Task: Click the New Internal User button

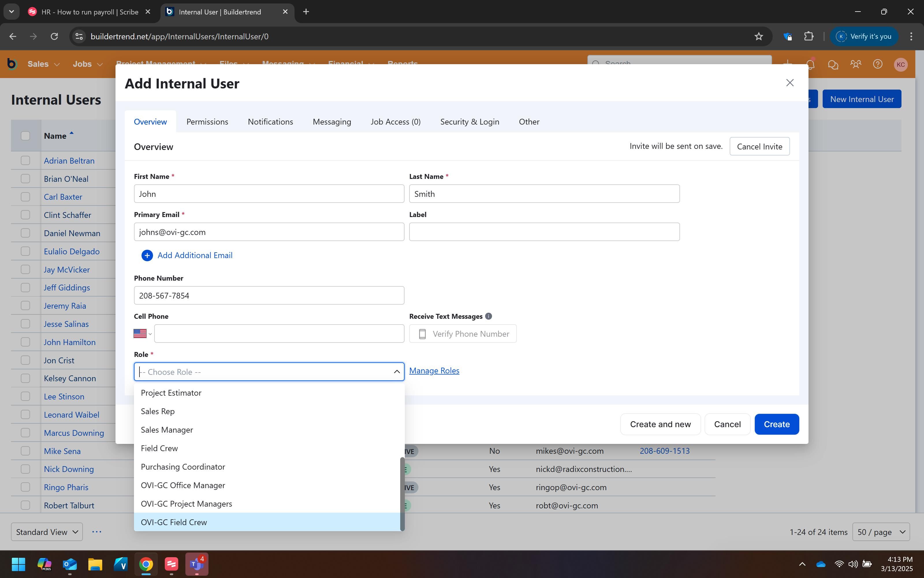Action: [x=862, y=99]
